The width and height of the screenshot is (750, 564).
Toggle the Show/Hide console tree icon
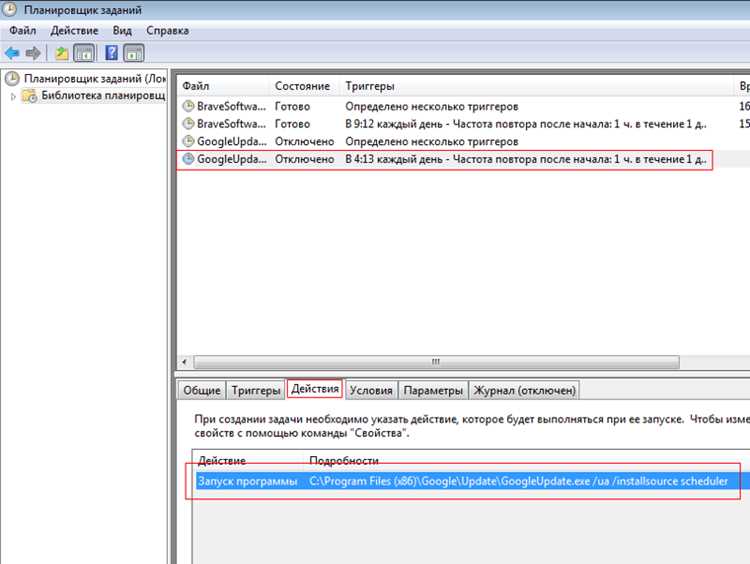84,53
